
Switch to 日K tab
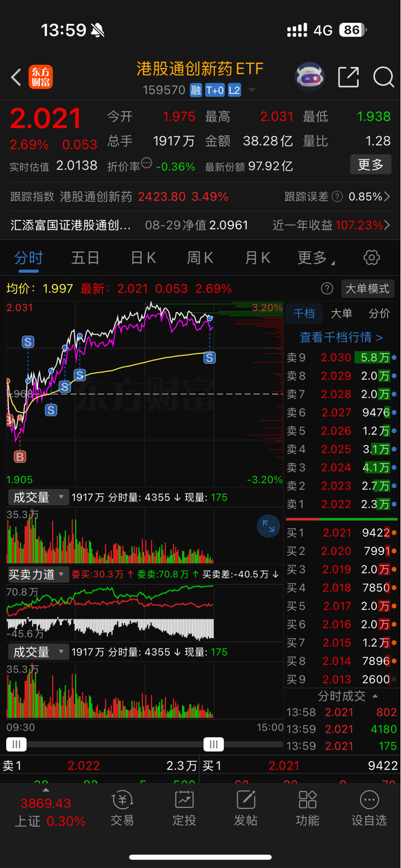[143, 258]
